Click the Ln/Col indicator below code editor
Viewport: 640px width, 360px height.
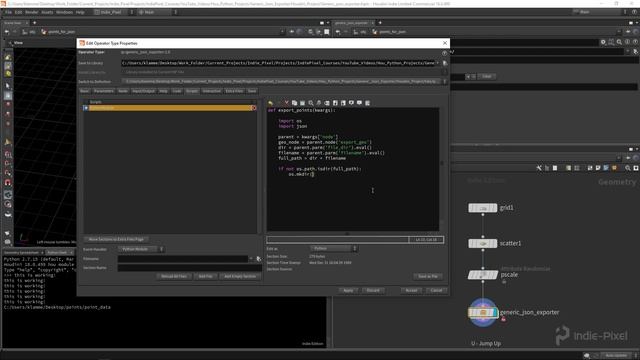(x=426, y=240)
